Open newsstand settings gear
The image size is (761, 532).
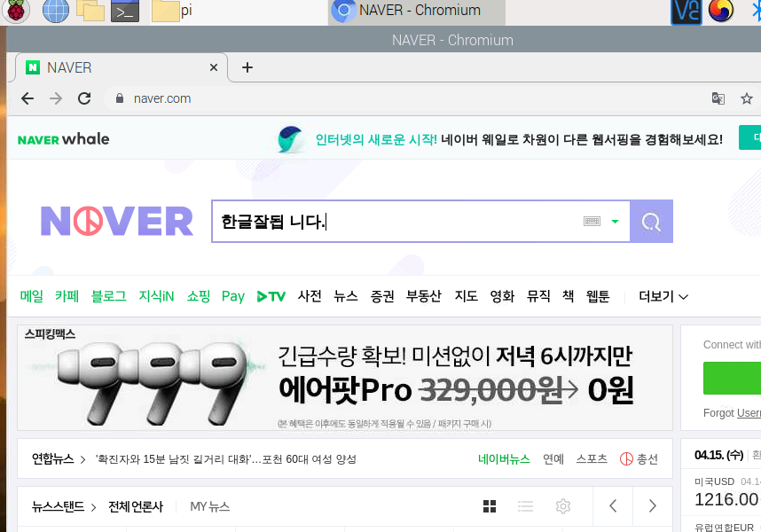point(563,506)
